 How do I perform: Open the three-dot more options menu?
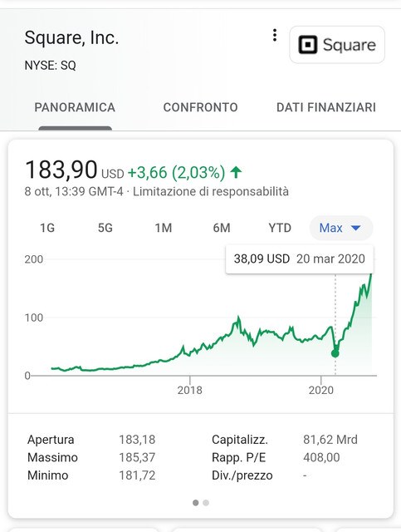275,35
